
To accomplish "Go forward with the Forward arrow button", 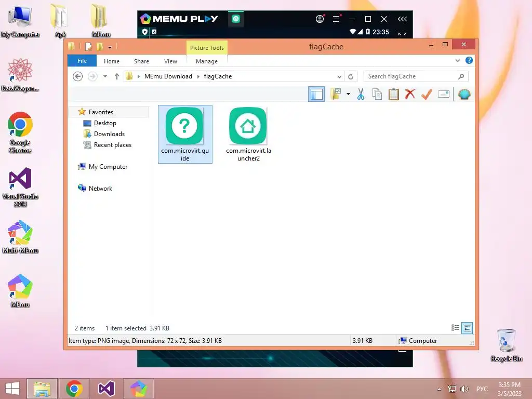I will coord(92,76).
